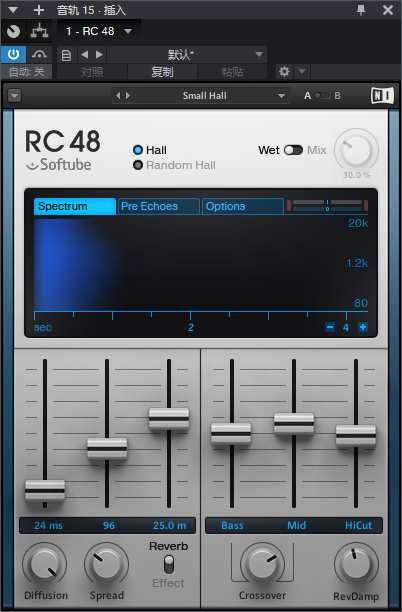Toggle the Reverb/Effect switch
402x612 pixels.
pyautogui.click(x=169, y=564)
